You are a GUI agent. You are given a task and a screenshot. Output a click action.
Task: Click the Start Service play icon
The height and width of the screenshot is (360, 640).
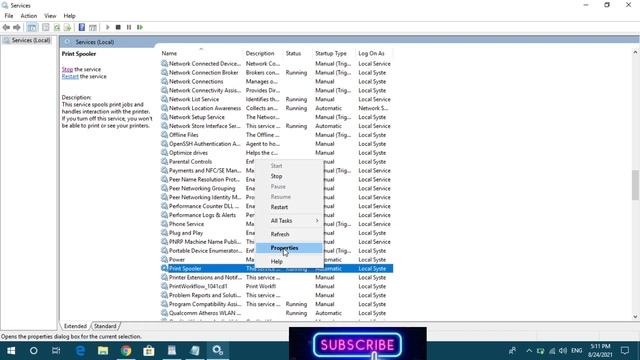(x=108, y=27)
